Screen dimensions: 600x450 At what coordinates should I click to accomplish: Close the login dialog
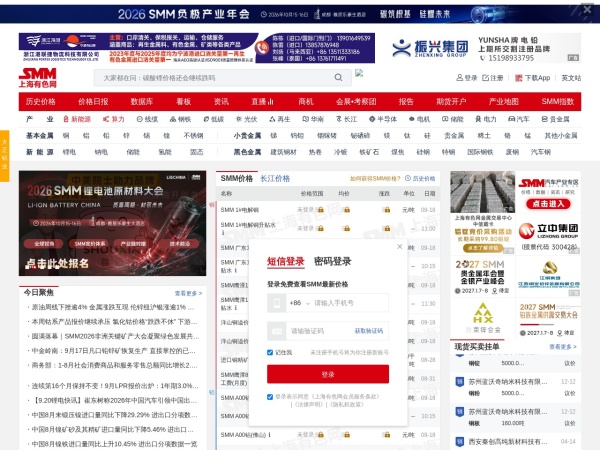coord(399,247)
